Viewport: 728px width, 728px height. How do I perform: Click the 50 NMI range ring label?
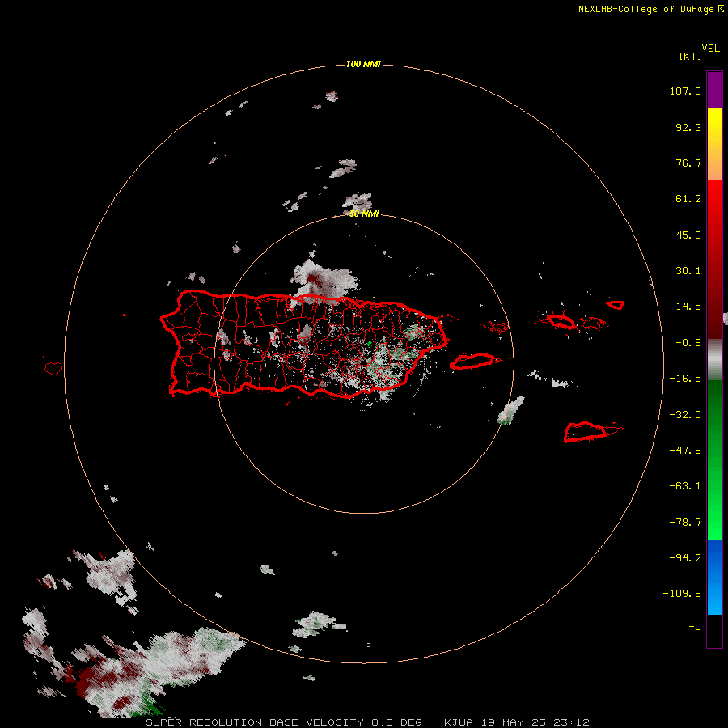[x=364, y=214]
